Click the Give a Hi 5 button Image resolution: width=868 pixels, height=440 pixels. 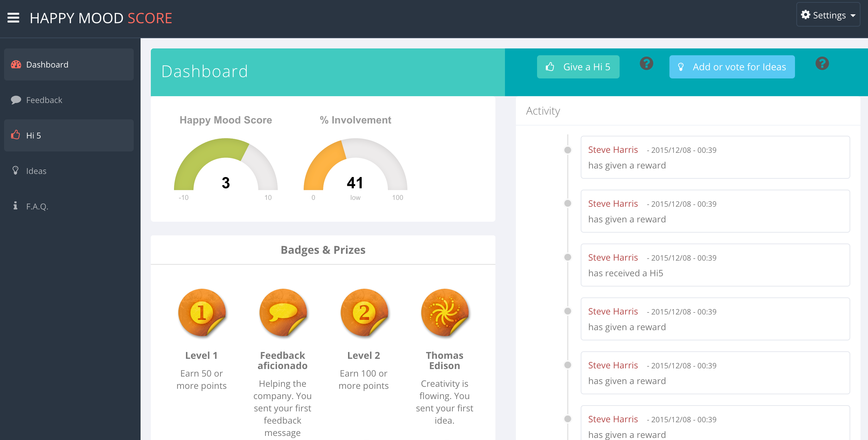(578, 67)
